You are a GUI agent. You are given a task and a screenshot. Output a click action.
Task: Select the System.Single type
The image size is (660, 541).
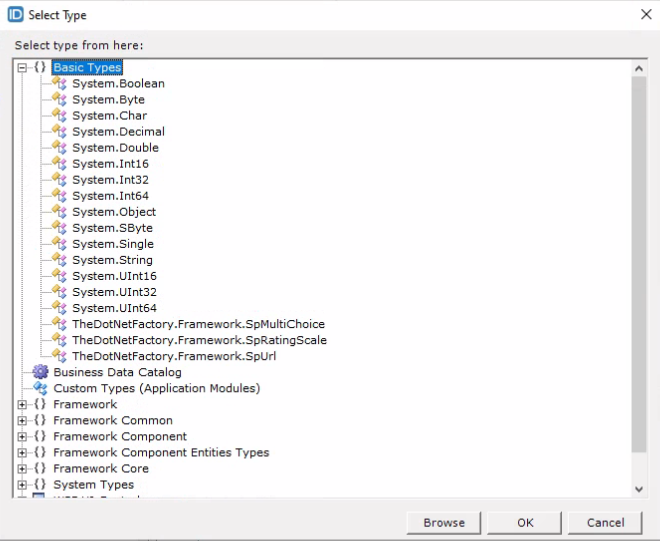(113, 244)
